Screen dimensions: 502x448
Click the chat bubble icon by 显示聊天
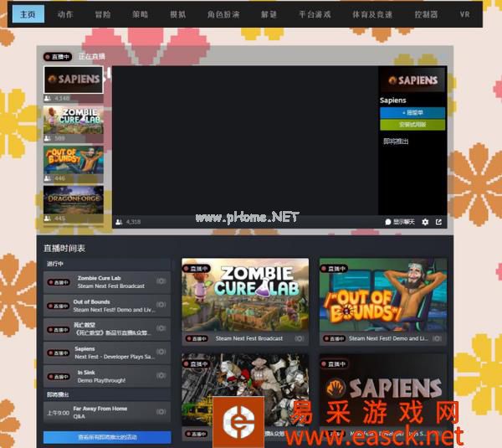[x=388, y=222]
